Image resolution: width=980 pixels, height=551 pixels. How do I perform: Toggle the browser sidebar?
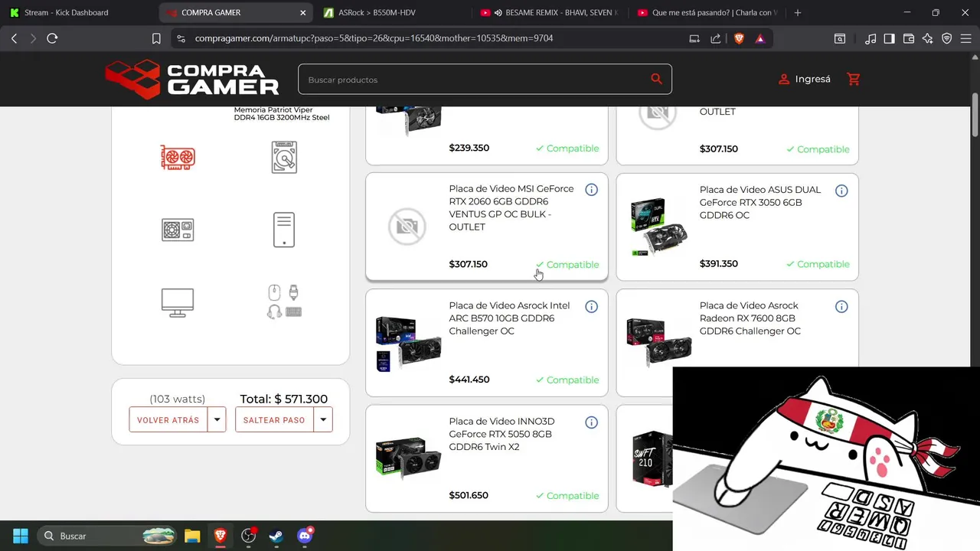point(889,38)
